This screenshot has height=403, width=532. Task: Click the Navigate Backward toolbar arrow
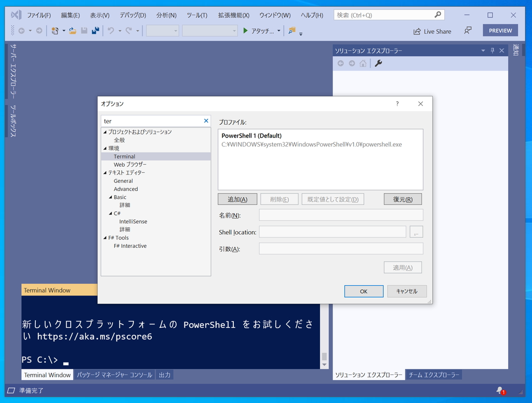coord(21,31)
